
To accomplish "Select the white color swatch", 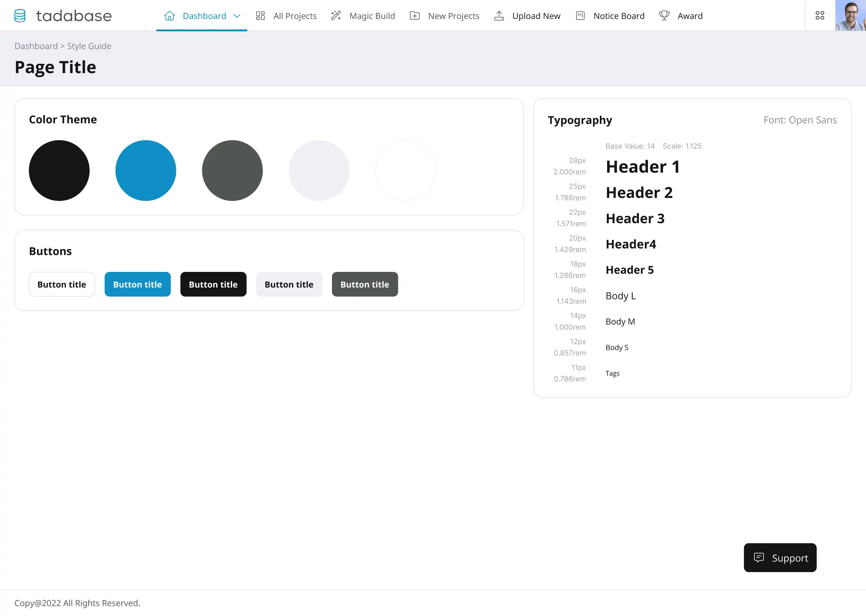I will [x=406, y=171].
